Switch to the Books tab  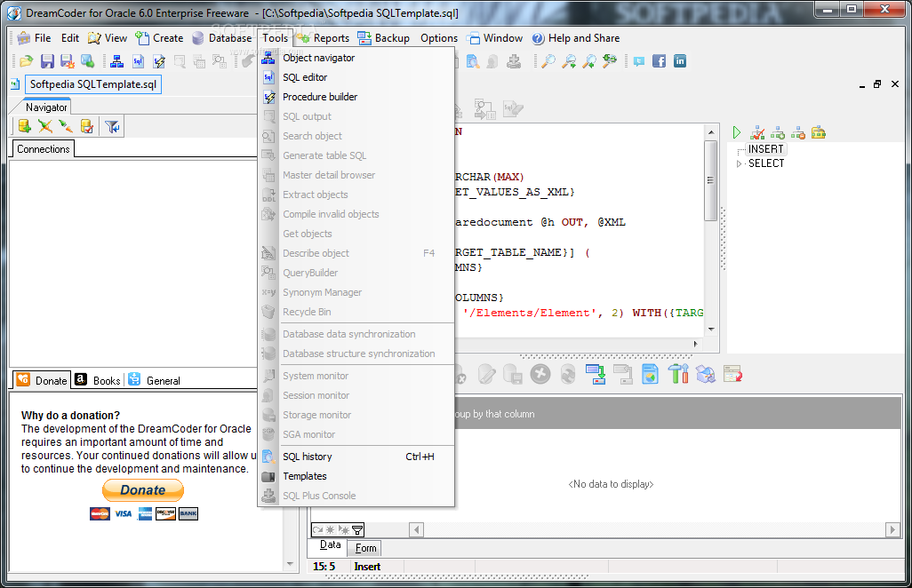point(99,380)
